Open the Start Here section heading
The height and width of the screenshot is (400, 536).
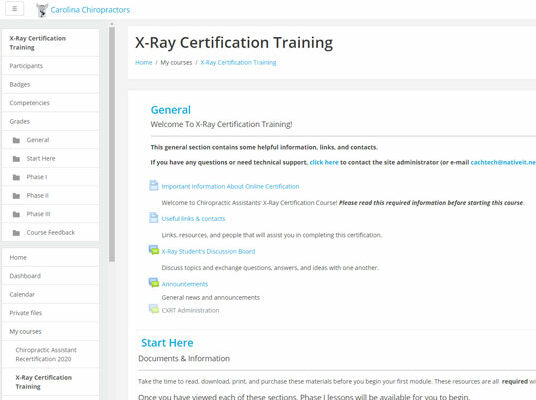[x=167, y=343]
